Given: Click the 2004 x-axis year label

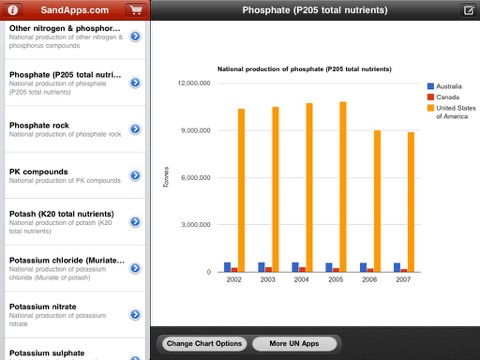Looking at the screenshot, I should tap(301, 279).
